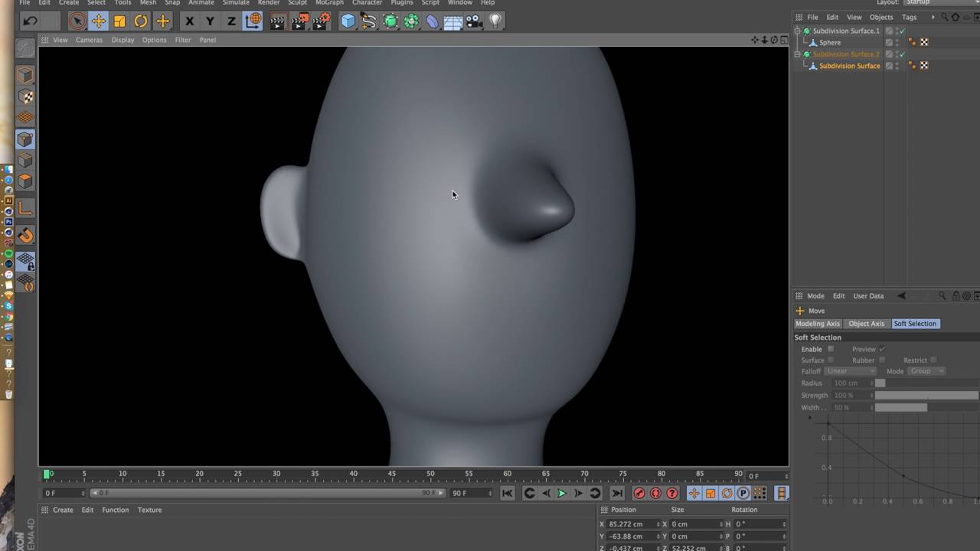Collapse the Subdivision Surface.2 tree node
The height and width of the screenshot is (551, 980).
(798, 54)
